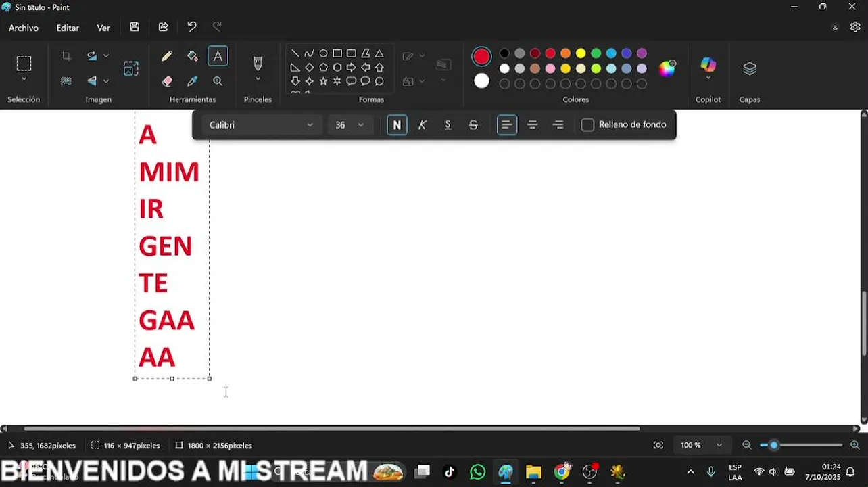Select the Magnifier tool

coord(218,81)
